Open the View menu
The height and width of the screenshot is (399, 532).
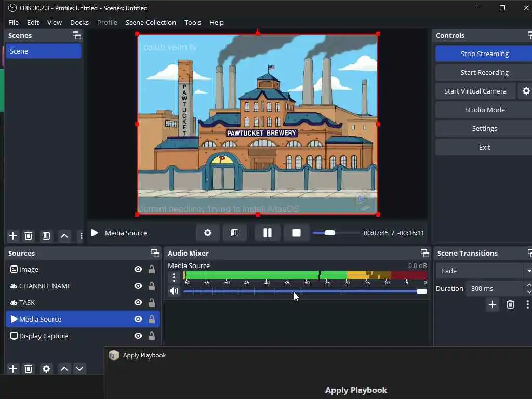55,22
